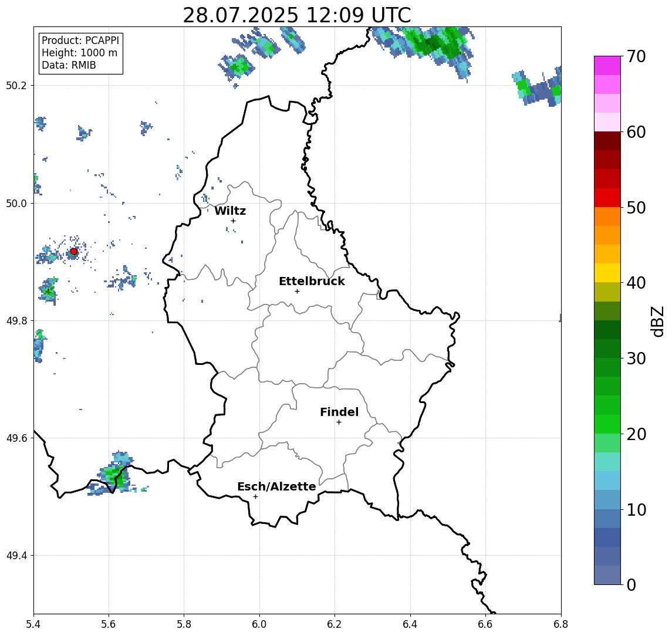Click the longitude tick label 6.0
672x636 pixels.
tap(259, 624)
